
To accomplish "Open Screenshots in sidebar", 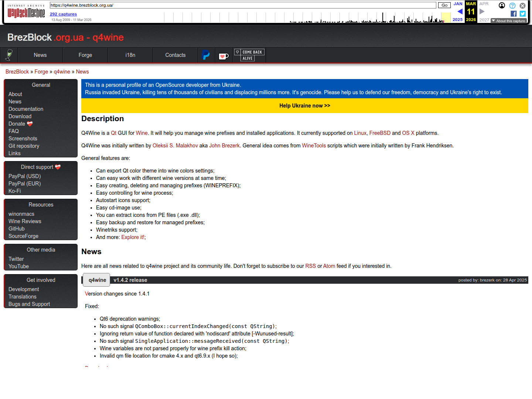I will (23, 139).
